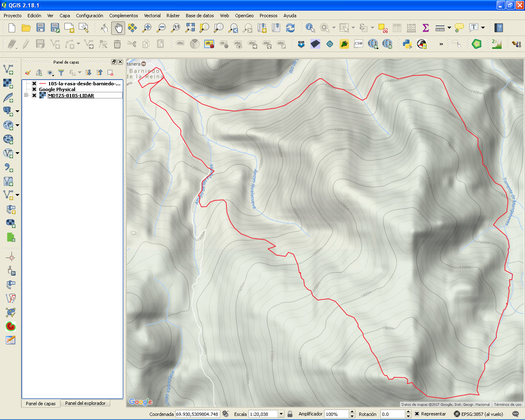Click Add Raster Layer in the left toolbar
The image size is (525, 420).
pyautogui.click(x=8, y=83)
